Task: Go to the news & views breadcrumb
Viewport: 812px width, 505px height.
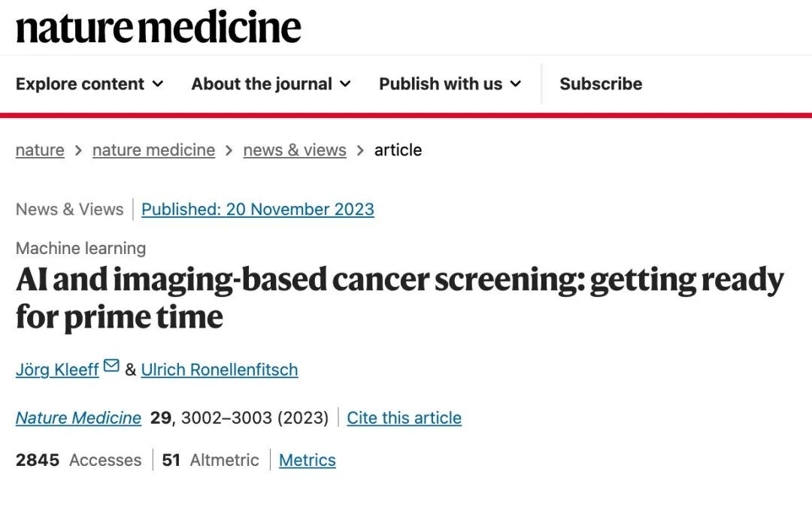Action: [x=295, y=150]
